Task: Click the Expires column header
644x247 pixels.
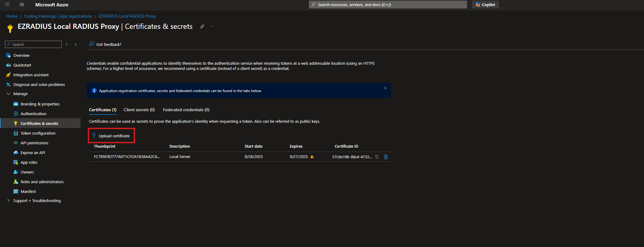Action: pyautogui.click(x=296, y=146)
